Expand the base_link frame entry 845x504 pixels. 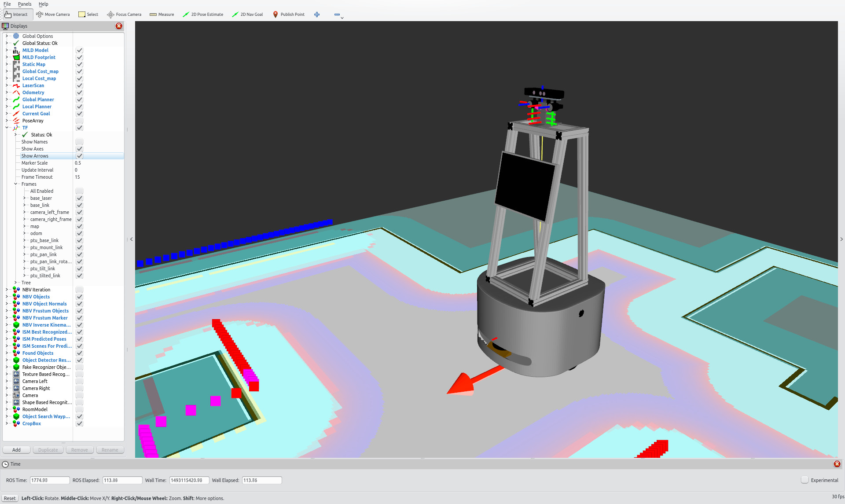coord(24,205)
